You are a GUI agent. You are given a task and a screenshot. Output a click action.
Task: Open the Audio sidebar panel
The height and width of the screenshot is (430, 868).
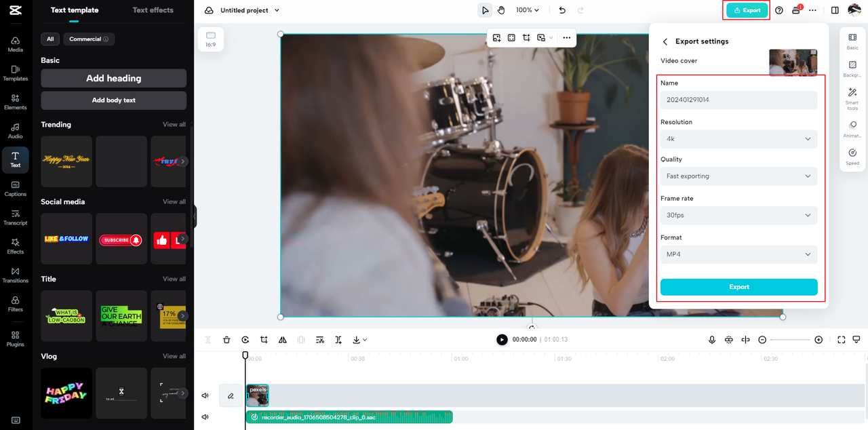[x=15, y=131]
